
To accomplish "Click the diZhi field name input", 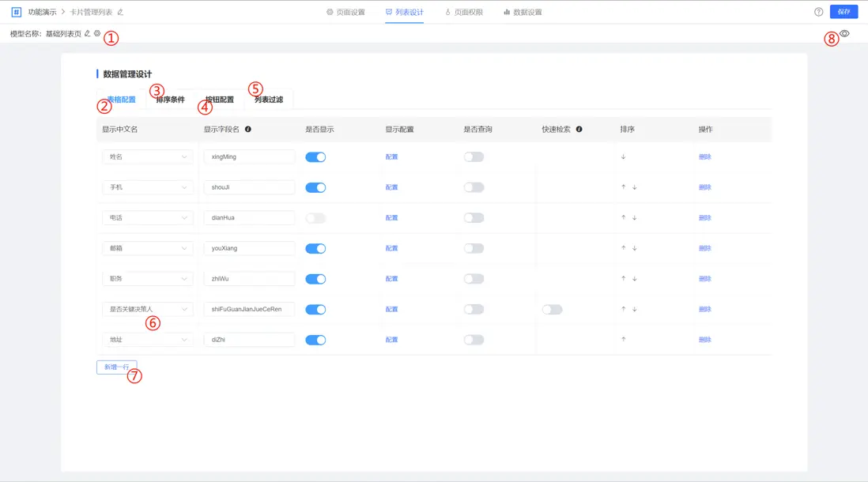I will [x=249, y=339].
